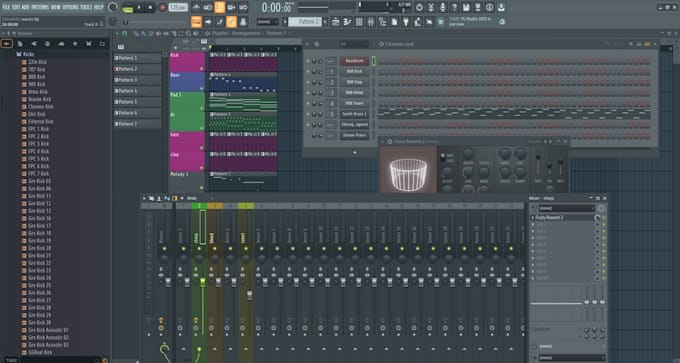
Task: Open the TOOLS menu
Action: tap(86, 7)
